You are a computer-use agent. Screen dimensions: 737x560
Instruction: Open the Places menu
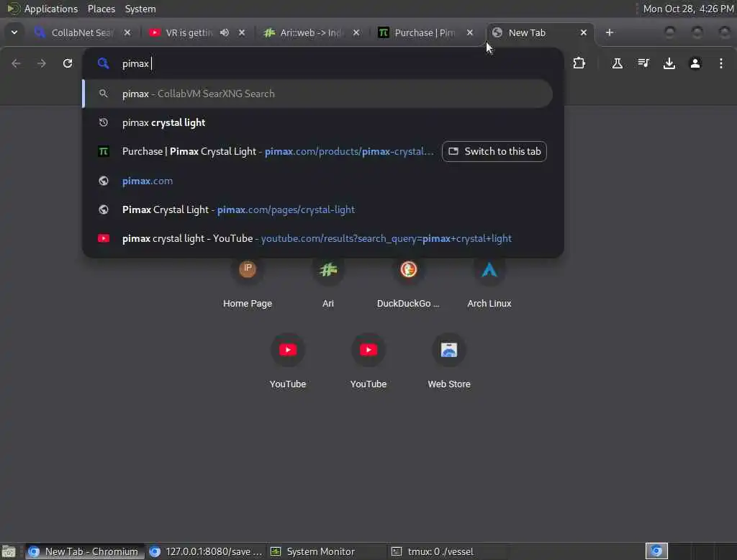pos(101,9)
